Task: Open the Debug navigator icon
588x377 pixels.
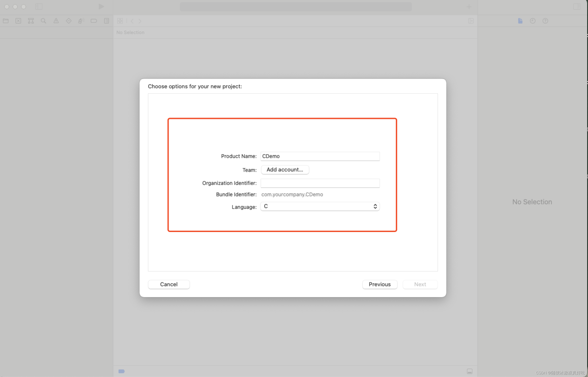Action: coord(81,21)
